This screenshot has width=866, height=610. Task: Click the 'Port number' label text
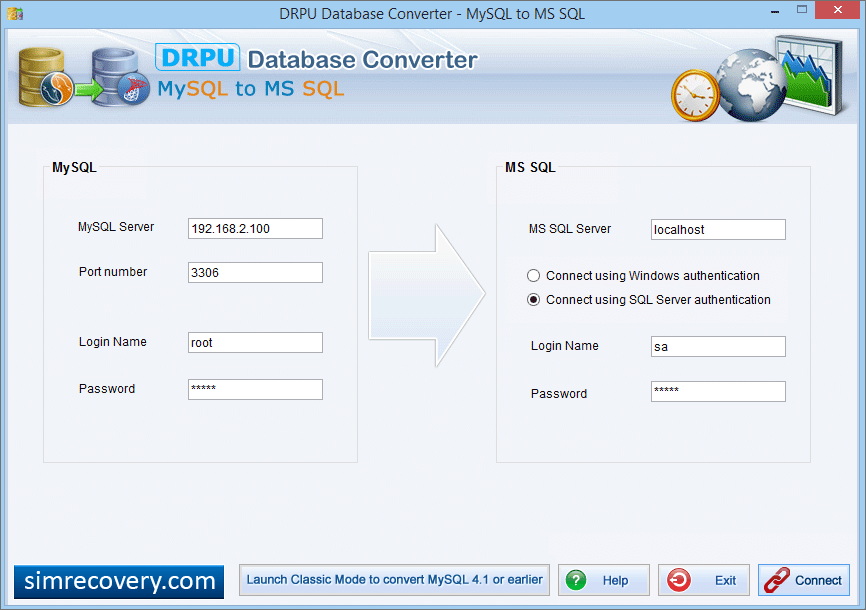(x=113, y=272)
